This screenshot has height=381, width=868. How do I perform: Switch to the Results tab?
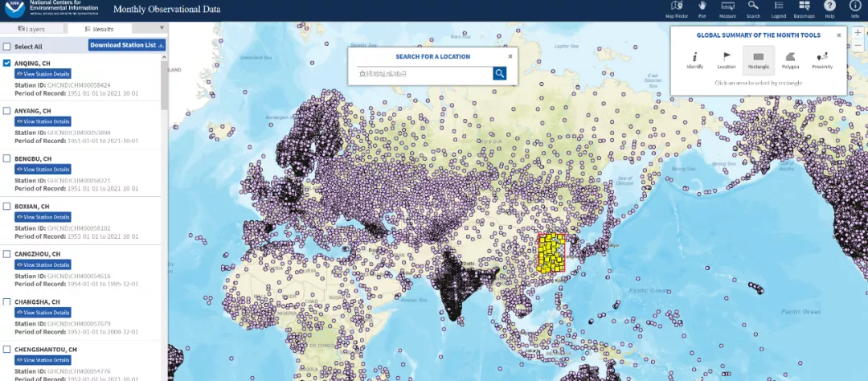point(99,29)
